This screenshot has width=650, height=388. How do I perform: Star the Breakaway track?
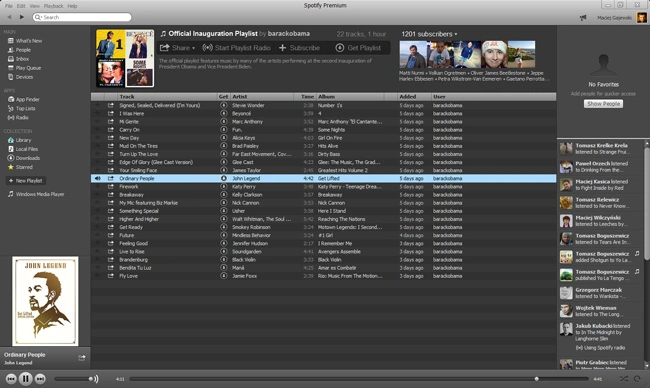pos(97,194)
